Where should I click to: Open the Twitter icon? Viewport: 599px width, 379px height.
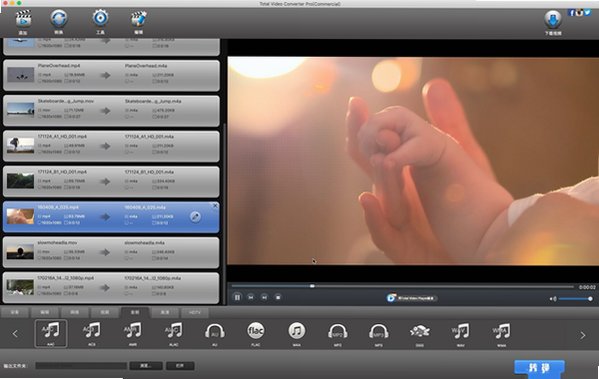click(588, 13)
